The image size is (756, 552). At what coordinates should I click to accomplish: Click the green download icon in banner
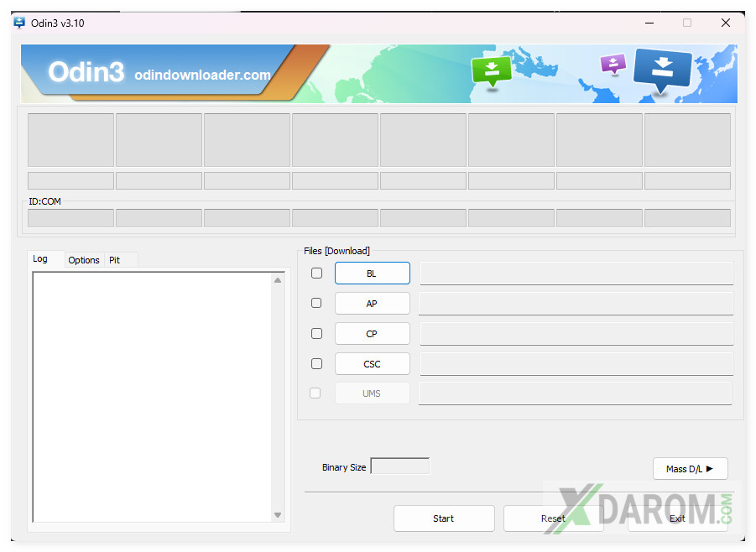[491, 71]
